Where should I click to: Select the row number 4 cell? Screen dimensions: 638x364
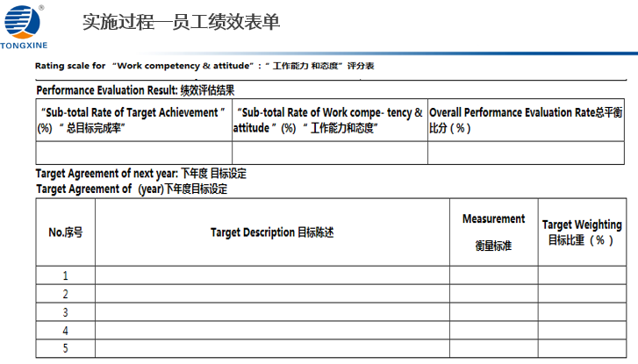tap(66, 331)
